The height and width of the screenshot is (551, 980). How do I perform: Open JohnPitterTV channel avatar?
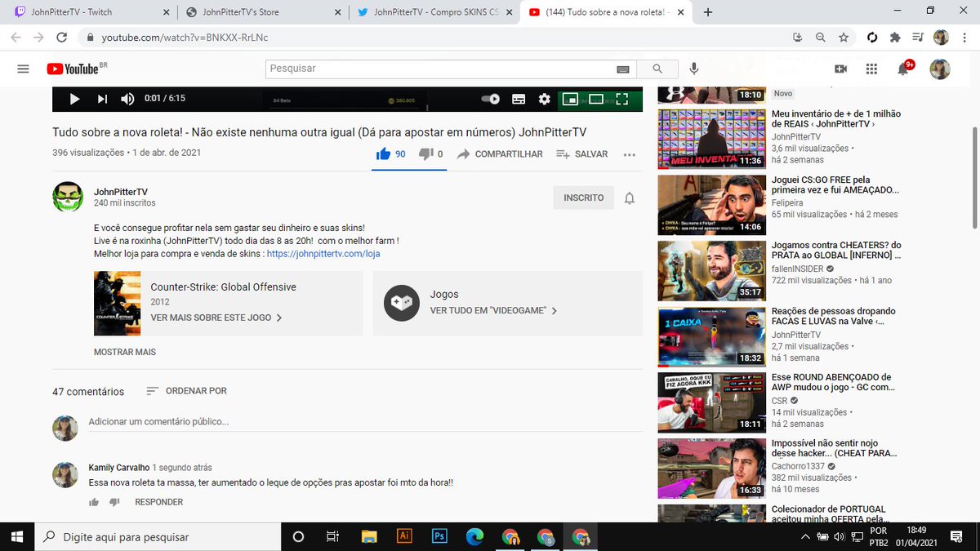point(68,197)
